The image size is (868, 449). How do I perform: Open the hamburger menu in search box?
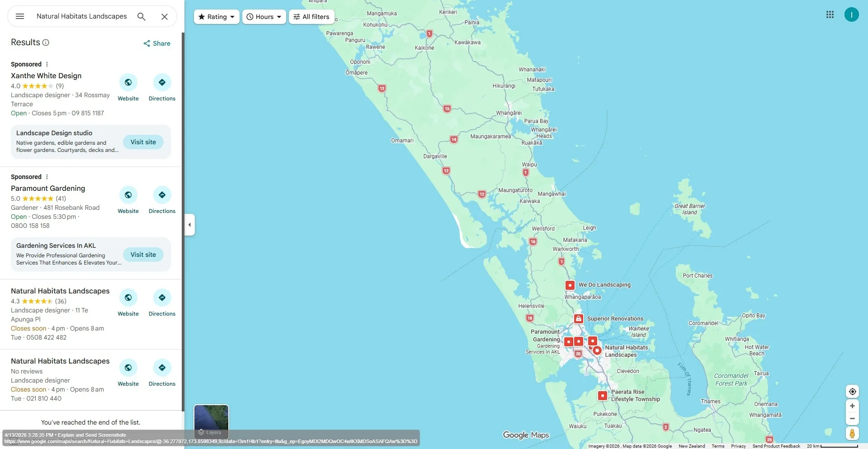20,16
